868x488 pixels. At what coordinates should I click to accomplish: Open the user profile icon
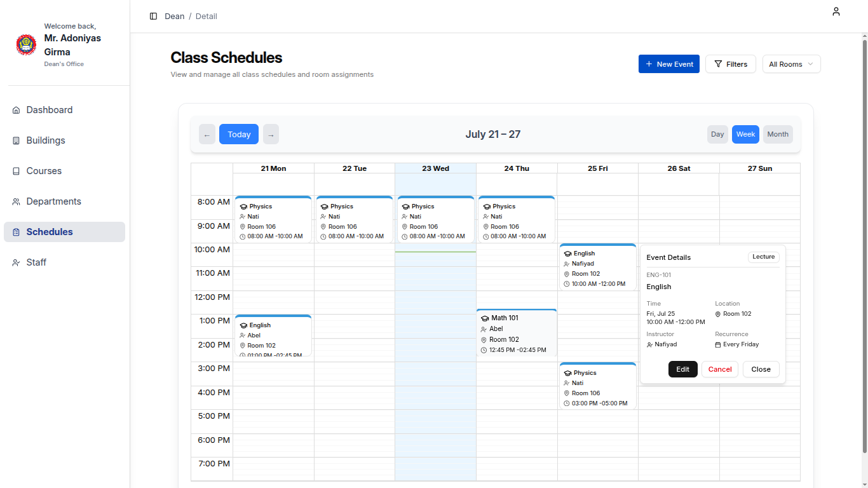pyautogui.click(x=836, y=11)
